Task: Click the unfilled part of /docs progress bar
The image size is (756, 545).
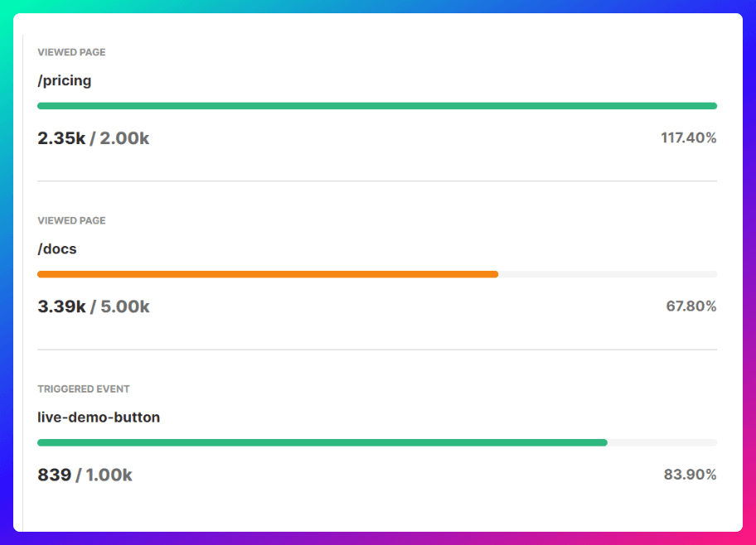Action: [607, 274]
